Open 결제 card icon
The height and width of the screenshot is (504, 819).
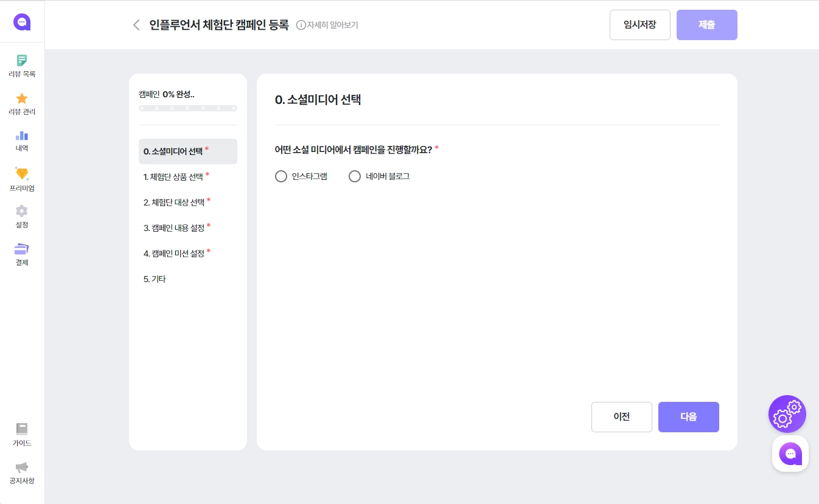tap(22, 249)
